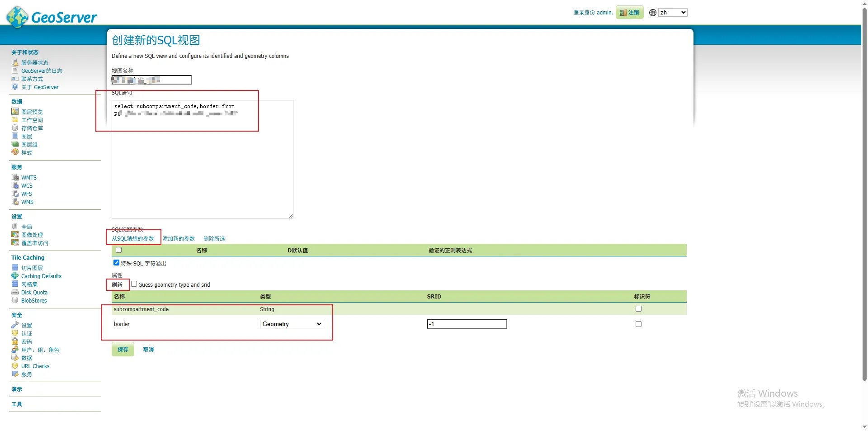Viewport: 868px width, 431px height.
Task: Click the GeoServer globe logo
Action: (x=18, y=17)
